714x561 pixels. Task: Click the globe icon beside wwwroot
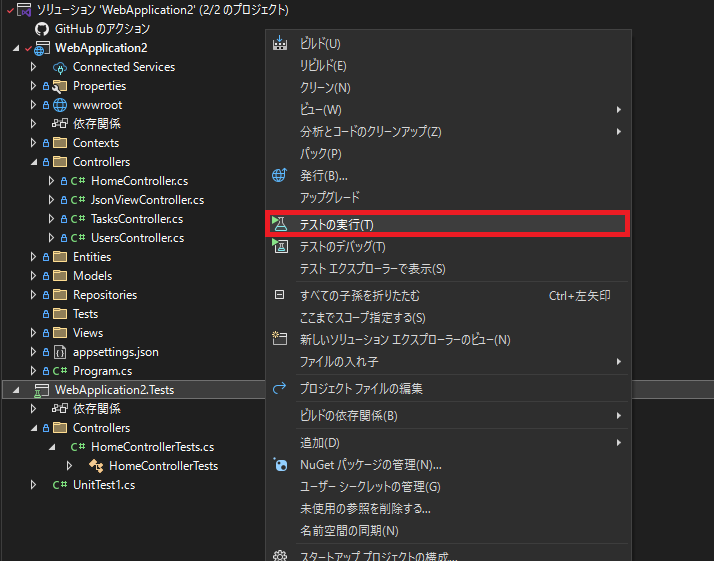[60, 105]
